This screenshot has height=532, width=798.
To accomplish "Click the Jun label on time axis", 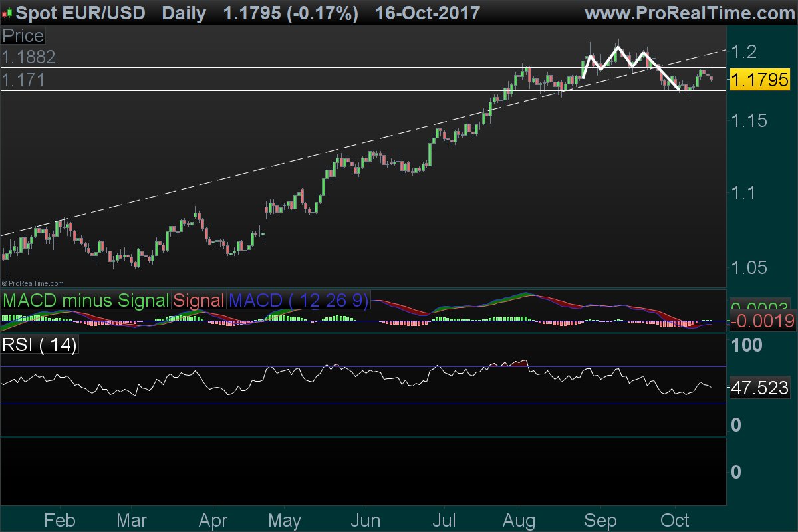I will click(364, 520).
